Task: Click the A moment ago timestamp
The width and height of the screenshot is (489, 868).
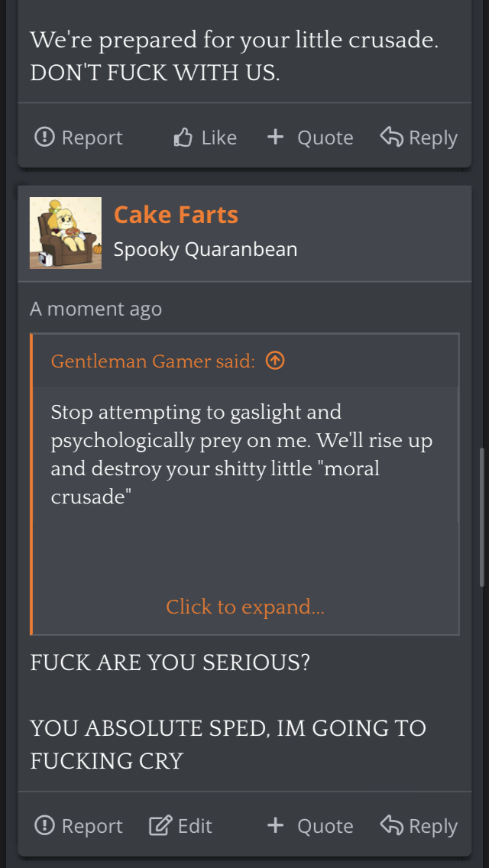Action: click(96, 309)
